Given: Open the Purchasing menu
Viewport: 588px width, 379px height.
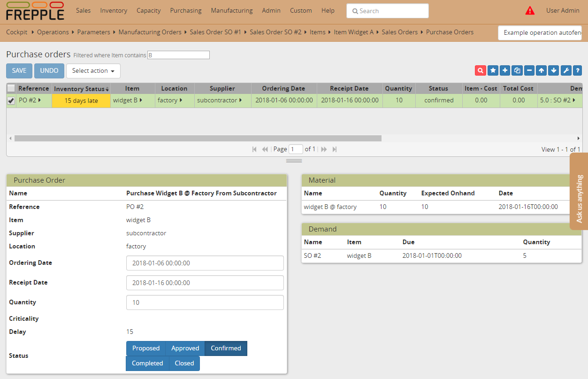Looking at the screenshot, I should pos(185,10).
